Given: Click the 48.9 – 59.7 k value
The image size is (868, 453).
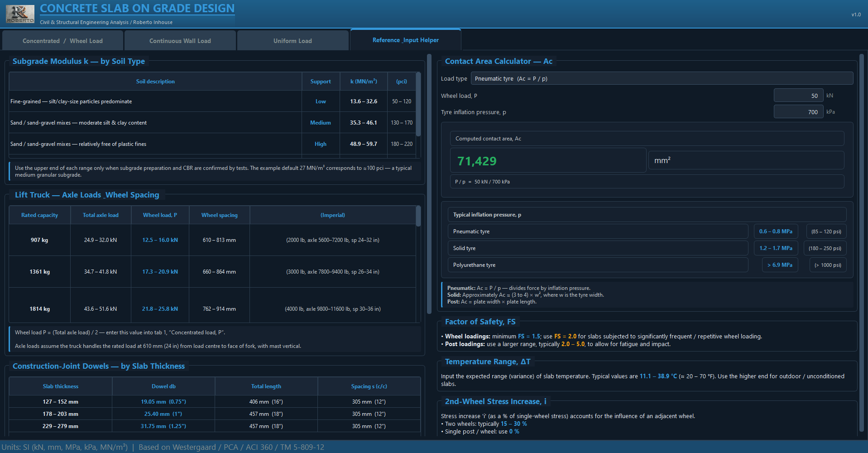Looking at the screenshot, I should (x=364, y=144).
